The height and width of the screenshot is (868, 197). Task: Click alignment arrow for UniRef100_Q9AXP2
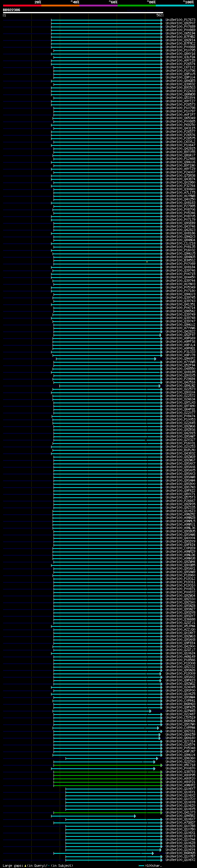(155, 359)
